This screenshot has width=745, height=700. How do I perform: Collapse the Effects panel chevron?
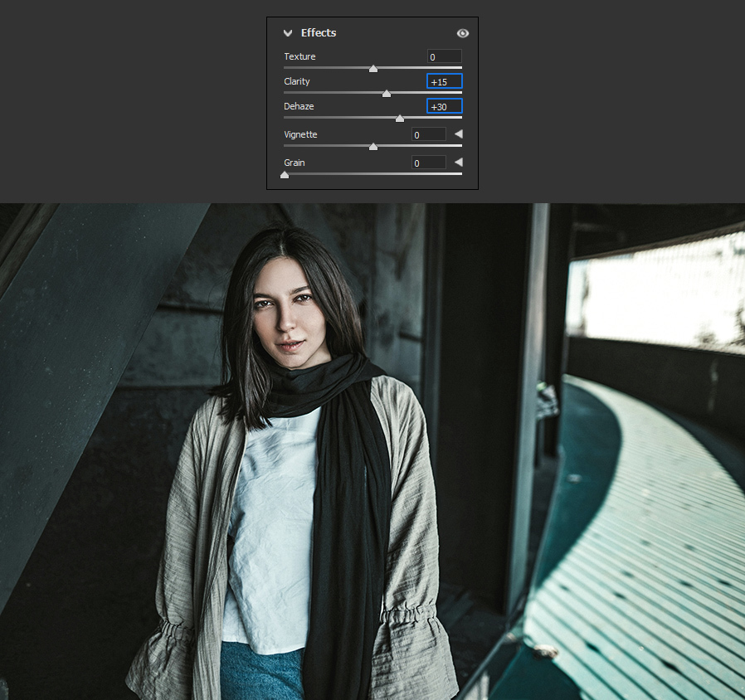[287, 33]
